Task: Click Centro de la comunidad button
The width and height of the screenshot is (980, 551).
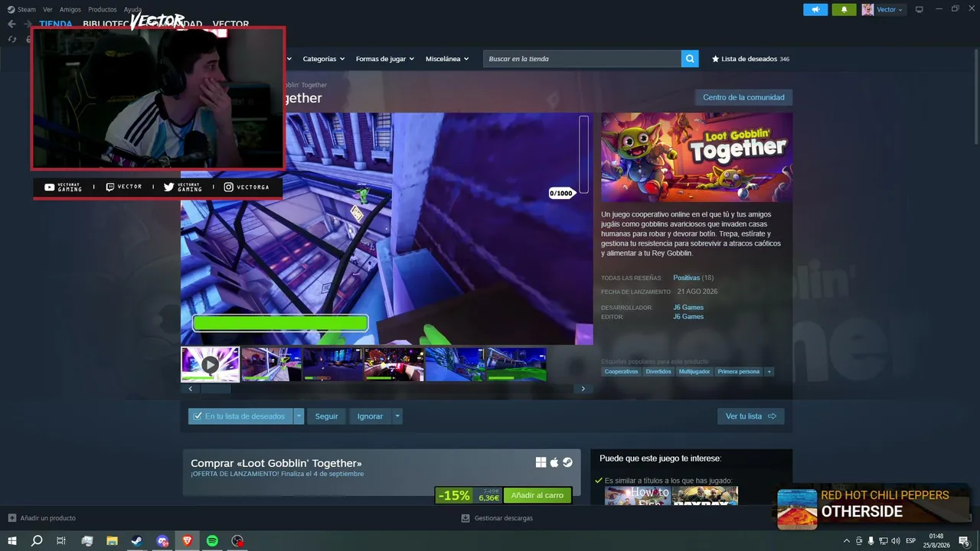Action: [743, 97]
